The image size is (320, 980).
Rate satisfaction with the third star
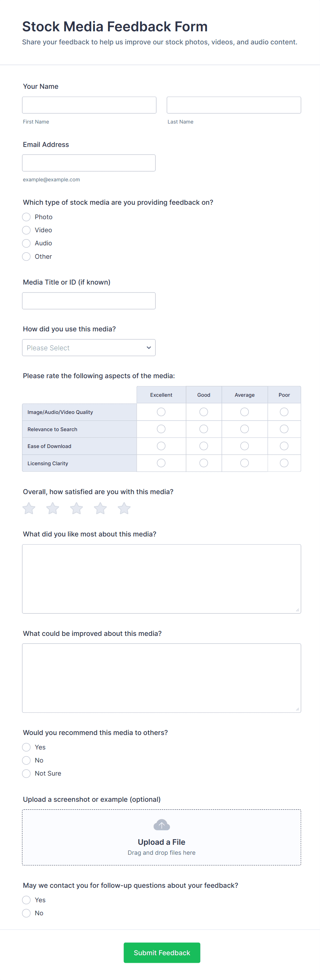point(76,508)
